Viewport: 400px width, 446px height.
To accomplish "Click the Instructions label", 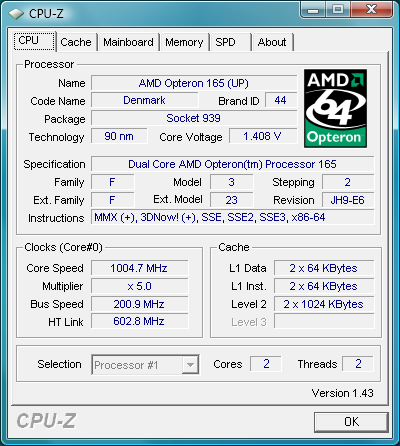I will 56,218.
